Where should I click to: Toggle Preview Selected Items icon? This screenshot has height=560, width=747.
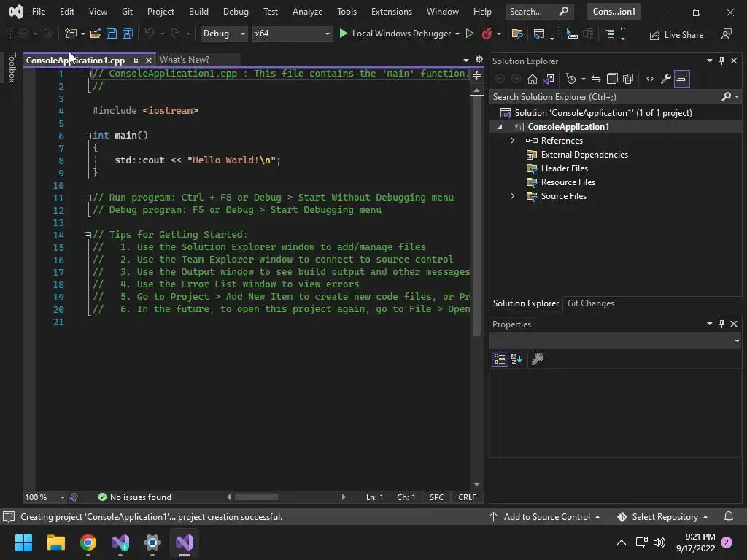(682, 79)
